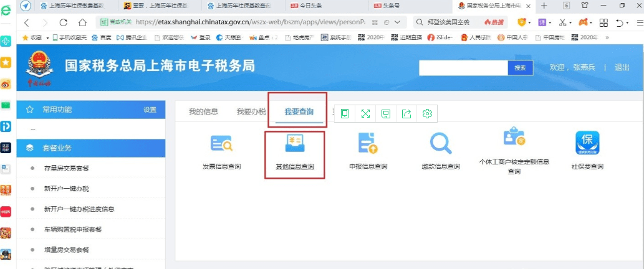Open 社保费查询 icon
This screenshot has height=269, width=644.
[x=587, y=144]
